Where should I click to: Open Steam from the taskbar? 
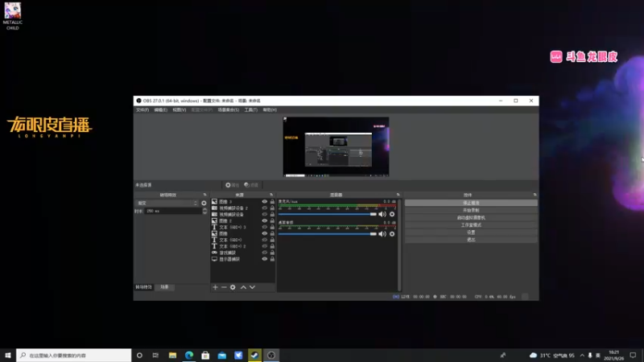point(254,355)
